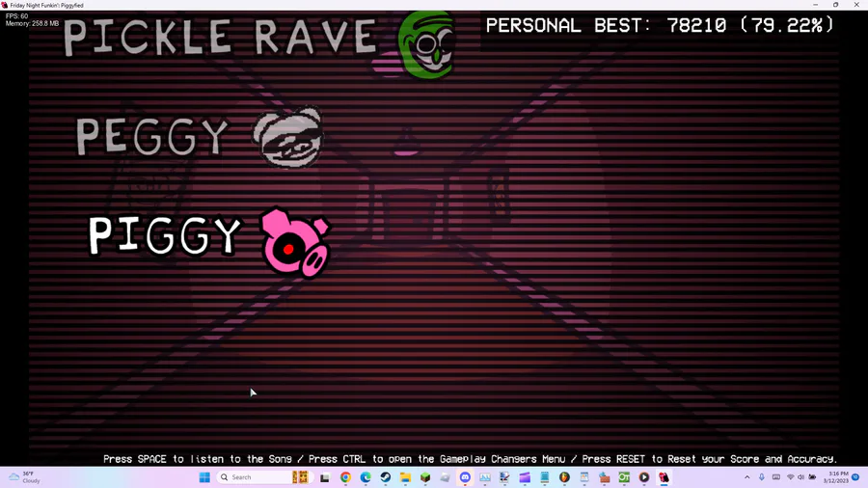868x488 pixels.
Task: Click the FPS counter readout
Action: 16,16
